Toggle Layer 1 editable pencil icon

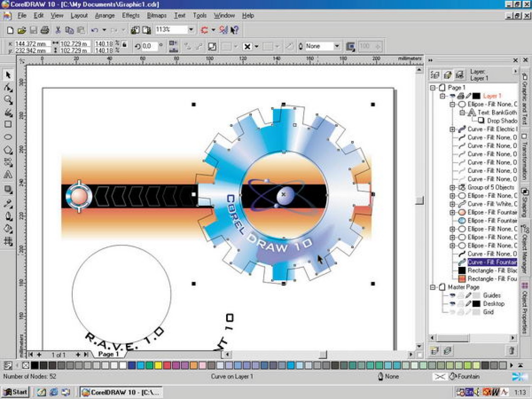tap(468, 96)
